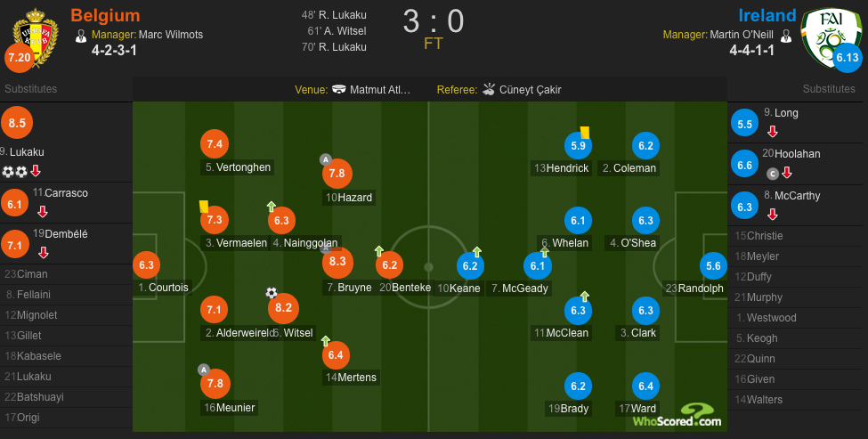
Task: Click the WhoScored.com logo
Action: [677, 416]
